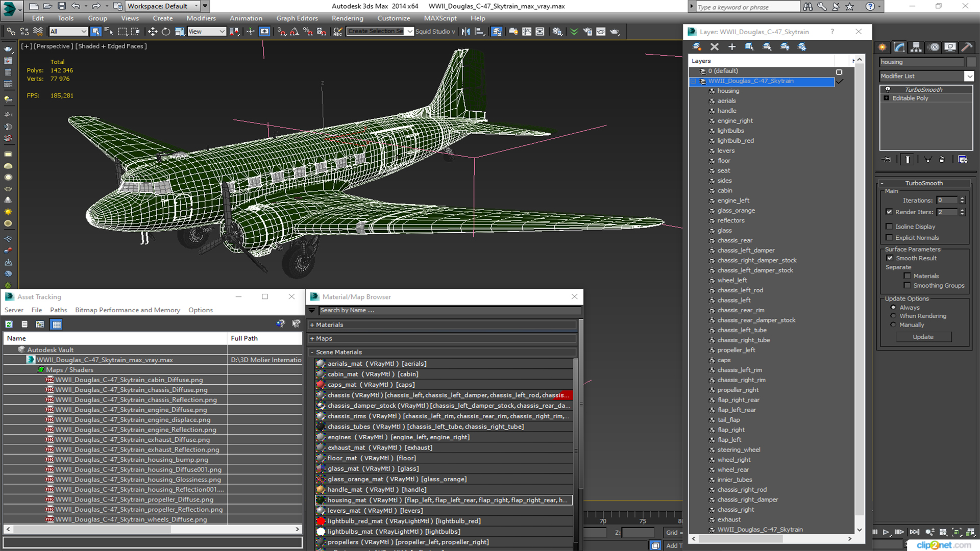980x551 pixels.
Task: Open the Modify panel tab
Action: click(x=899, y=47)
